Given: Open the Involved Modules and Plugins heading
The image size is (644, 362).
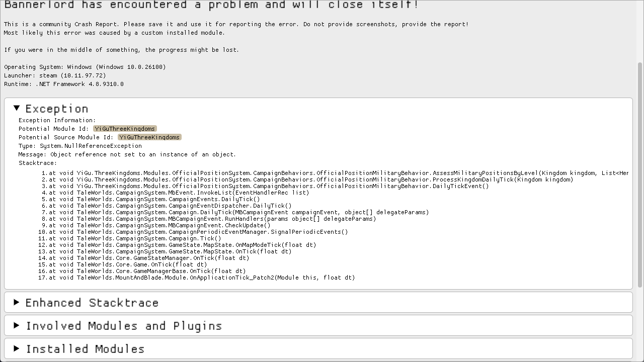Looking at the screenshot, I should coord(124,326).
